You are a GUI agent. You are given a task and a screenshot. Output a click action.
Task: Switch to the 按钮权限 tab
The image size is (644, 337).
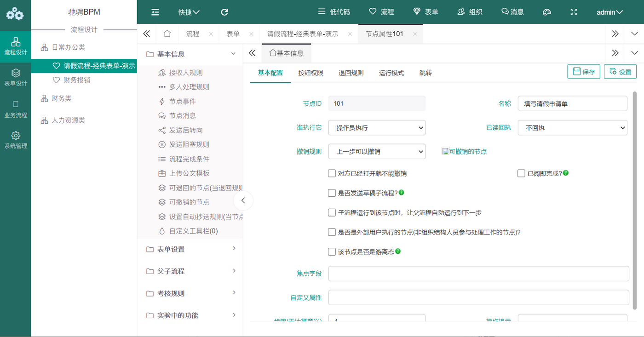click(x=311, y=73)
